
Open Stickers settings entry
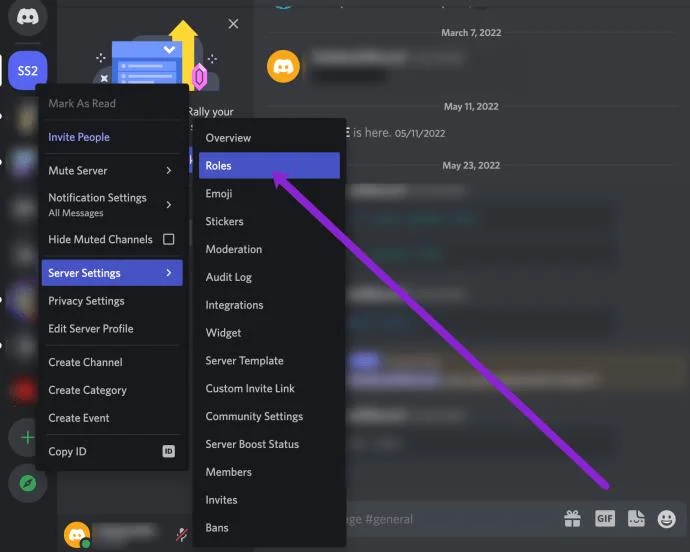coord(269,221)
